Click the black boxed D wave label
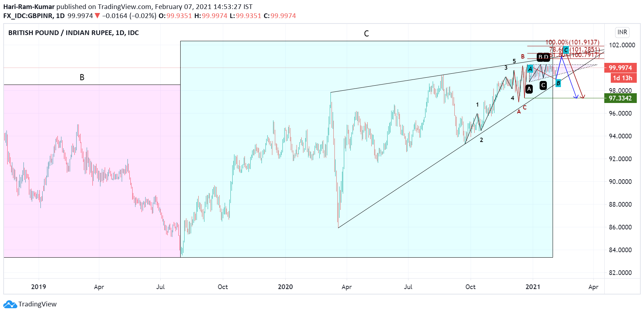Viewport: 644px width, 314px height. click(546, 57)
